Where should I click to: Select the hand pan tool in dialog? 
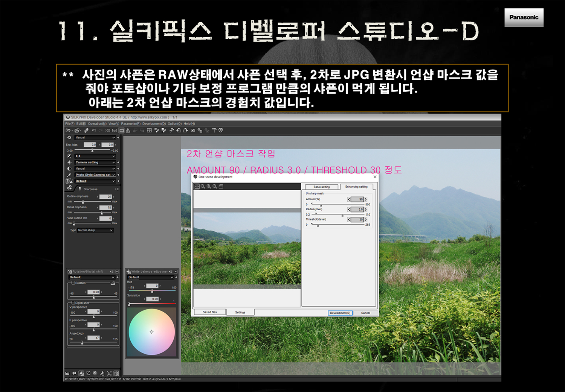(221, 187)
